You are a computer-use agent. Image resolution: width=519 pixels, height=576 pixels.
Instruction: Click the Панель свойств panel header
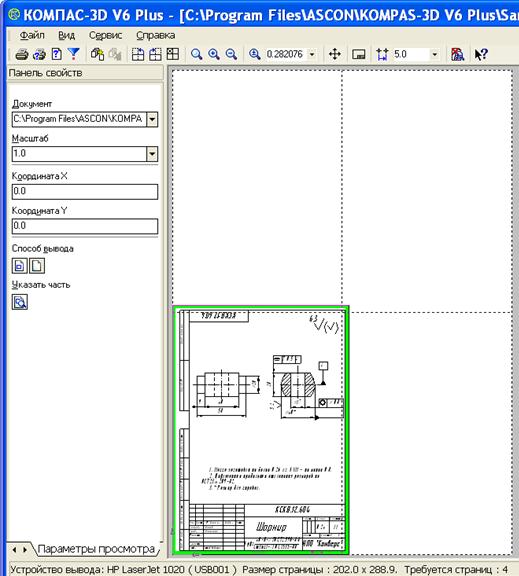pos(85,73)
